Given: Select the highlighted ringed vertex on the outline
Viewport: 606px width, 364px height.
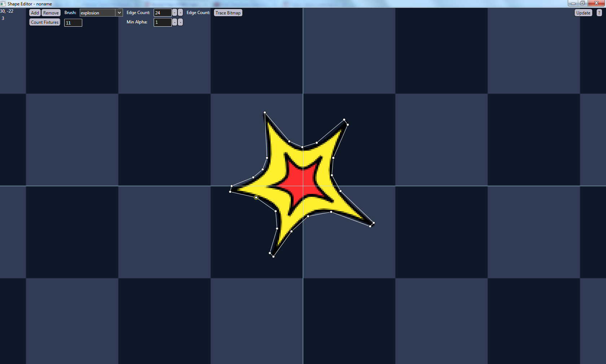Looking at the screenshot, I should click(256, 197).
